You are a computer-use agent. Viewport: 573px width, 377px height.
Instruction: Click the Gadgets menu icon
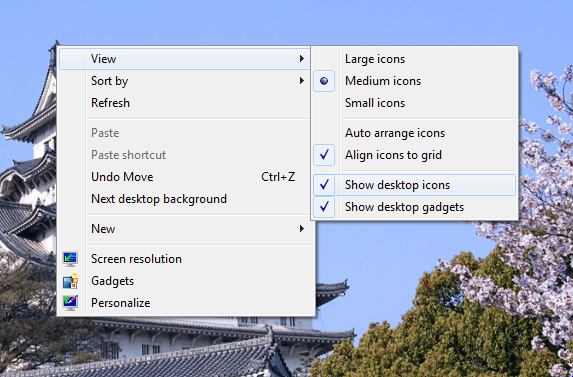pos(70,281)
